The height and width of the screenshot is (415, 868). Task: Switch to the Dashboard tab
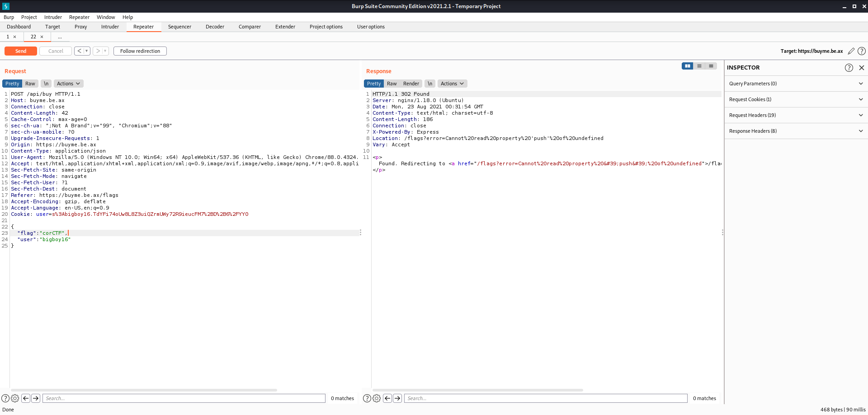19,27
